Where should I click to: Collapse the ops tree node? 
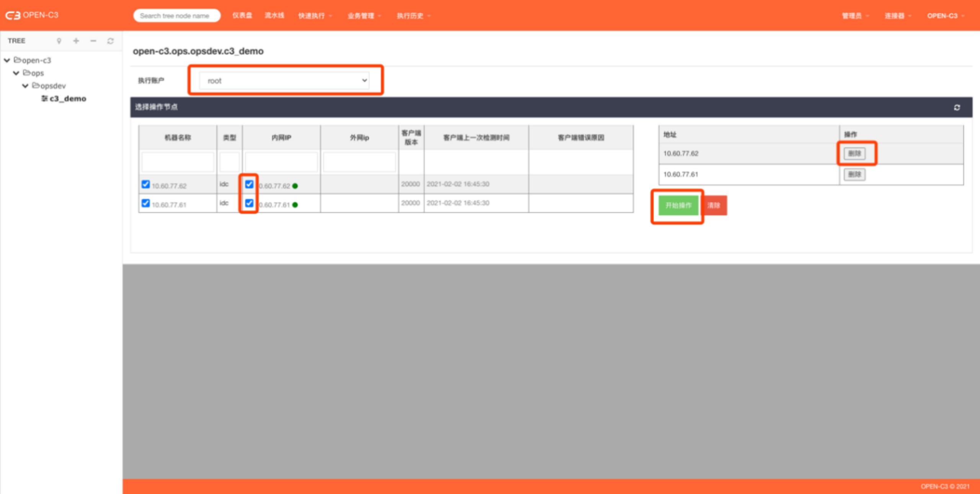[x=16, y=73]
